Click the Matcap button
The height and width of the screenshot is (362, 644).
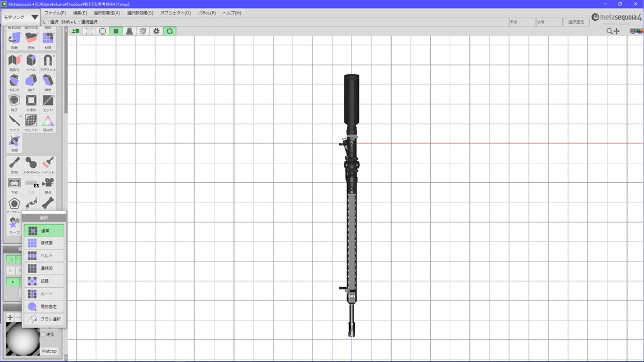(49, 351)
